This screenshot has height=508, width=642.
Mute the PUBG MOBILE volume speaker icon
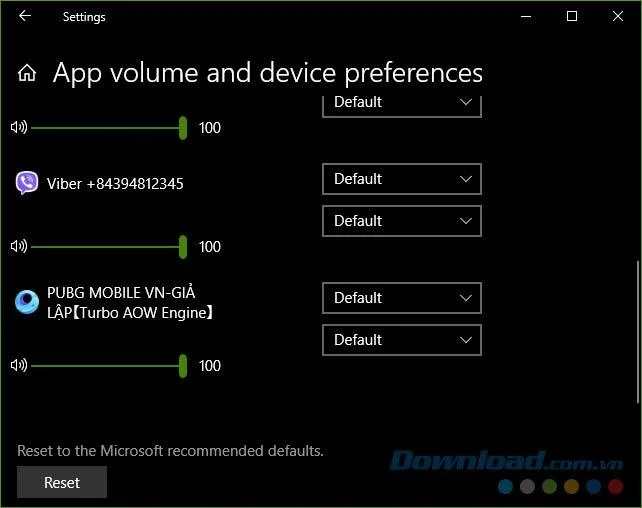[19, 365]
